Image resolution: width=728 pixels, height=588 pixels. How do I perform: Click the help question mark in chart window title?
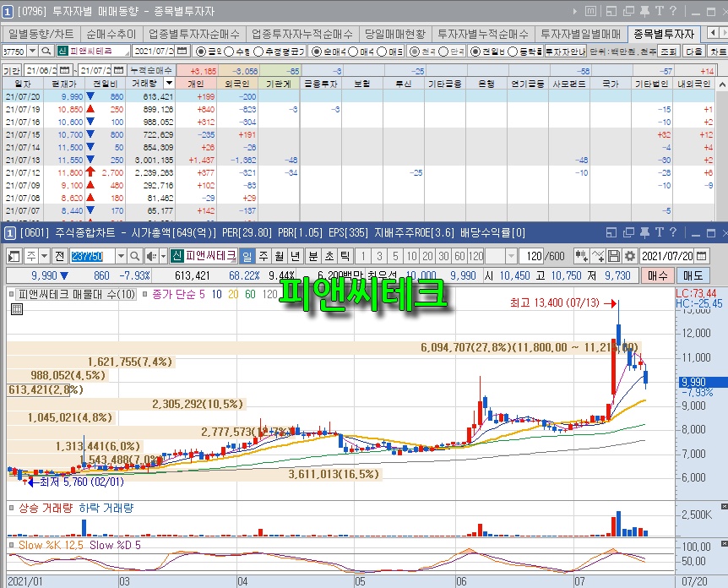click(x=674, y=232)
